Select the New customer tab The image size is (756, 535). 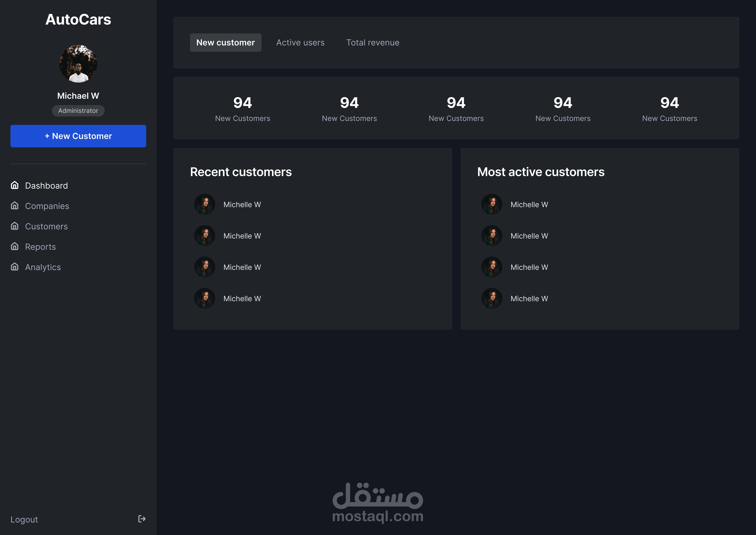pyautogui.click(x=226, y=42)
